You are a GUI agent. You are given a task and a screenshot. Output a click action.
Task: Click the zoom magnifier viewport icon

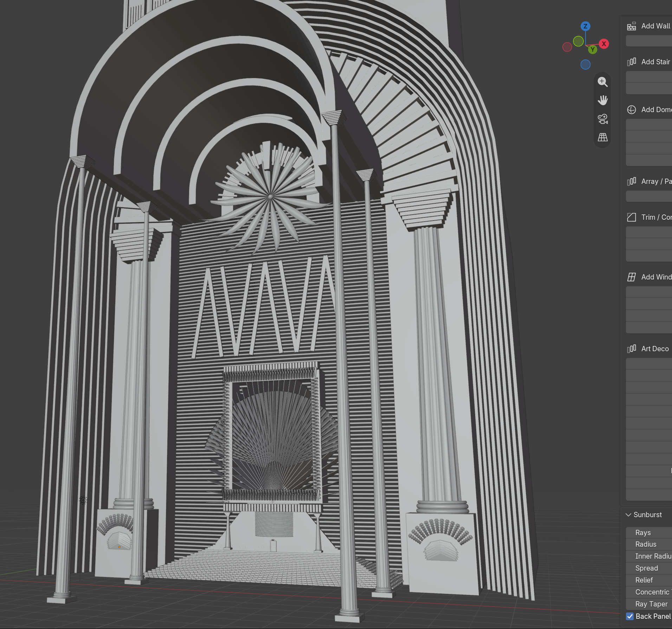pyautogui.click(x=603, y=82)
